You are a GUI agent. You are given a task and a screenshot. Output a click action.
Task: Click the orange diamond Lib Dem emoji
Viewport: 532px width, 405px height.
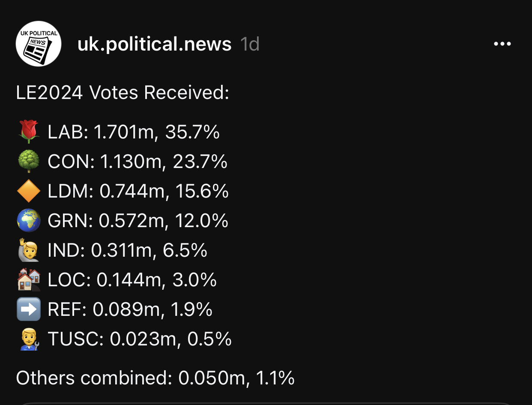click(x=29, y=191)
